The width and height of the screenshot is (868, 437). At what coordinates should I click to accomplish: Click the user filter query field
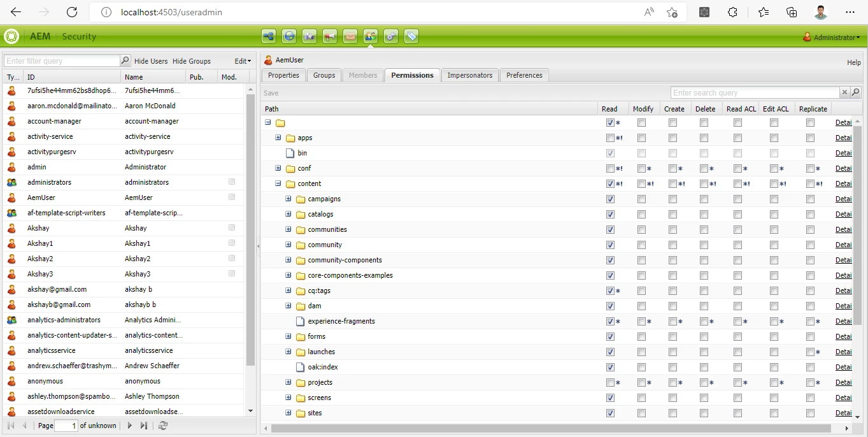pos(62,61)
